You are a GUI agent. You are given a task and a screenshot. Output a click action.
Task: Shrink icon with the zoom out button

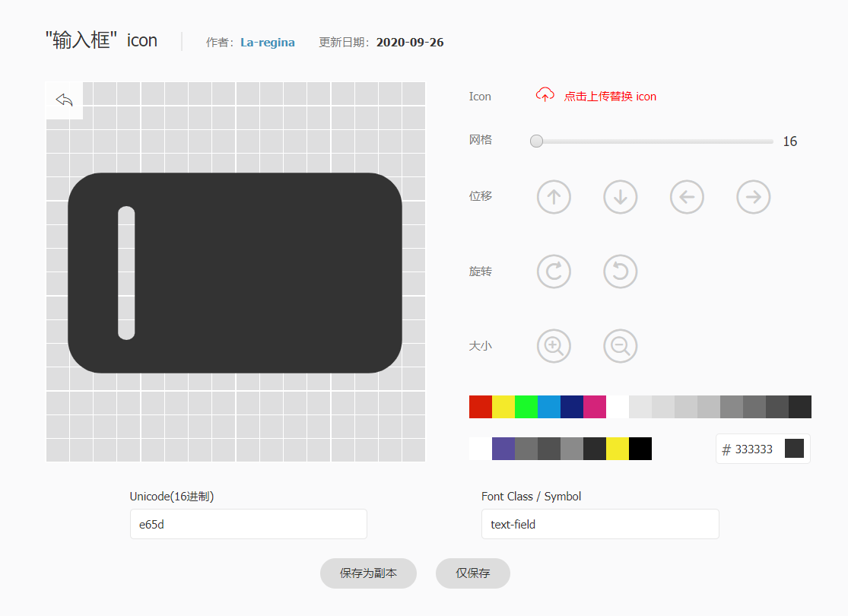pyautogui.click(x=620, y=346)
